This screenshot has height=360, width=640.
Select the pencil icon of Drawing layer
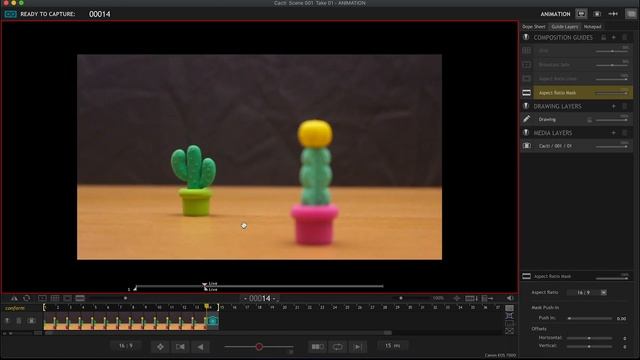(527, 119)
